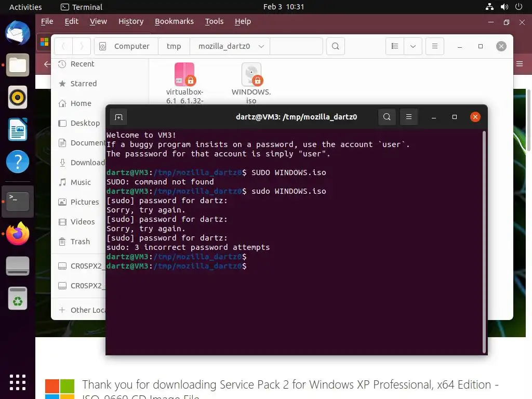Open Music in the Files sidebar
Screen dimensions: 532x399
tap(79, 182)
